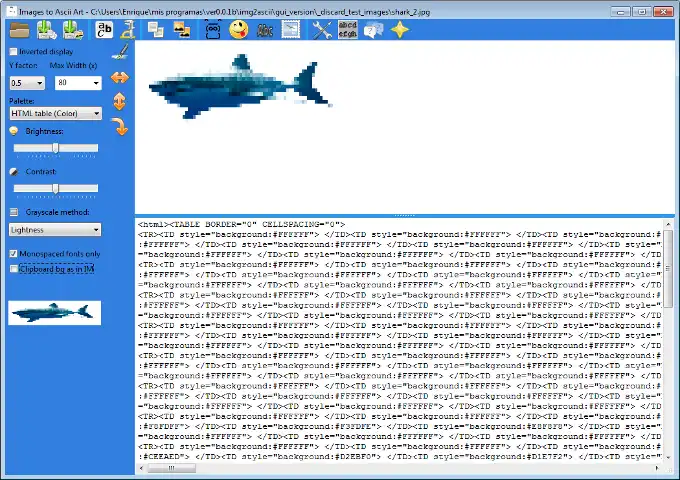Click the save-to-disk icon with green arrow
680x480 pixels.
click(x=46, y=30)
